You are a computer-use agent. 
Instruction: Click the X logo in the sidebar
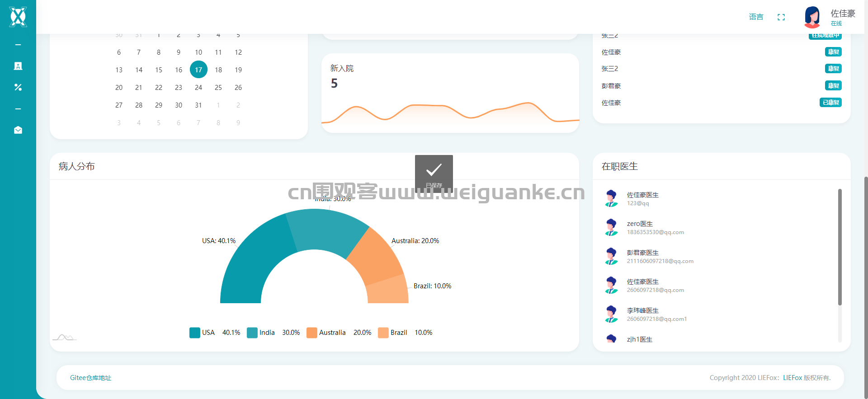pyautogui.click(x=18, y=17)
